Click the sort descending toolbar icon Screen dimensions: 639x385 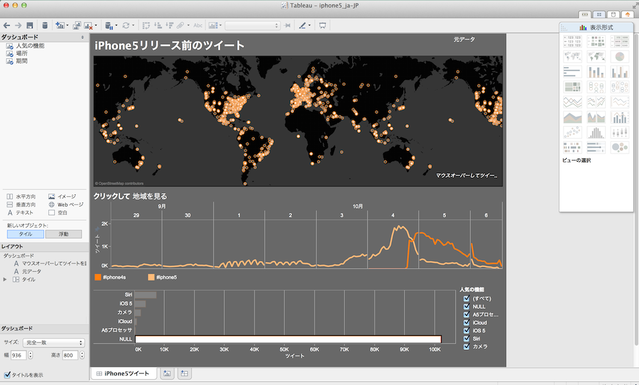coord(170,25)
